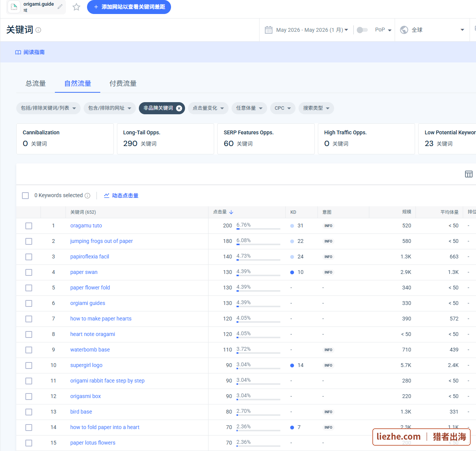Remove the 非品牌关键词 filter via X icon

[x=179, y=108]
